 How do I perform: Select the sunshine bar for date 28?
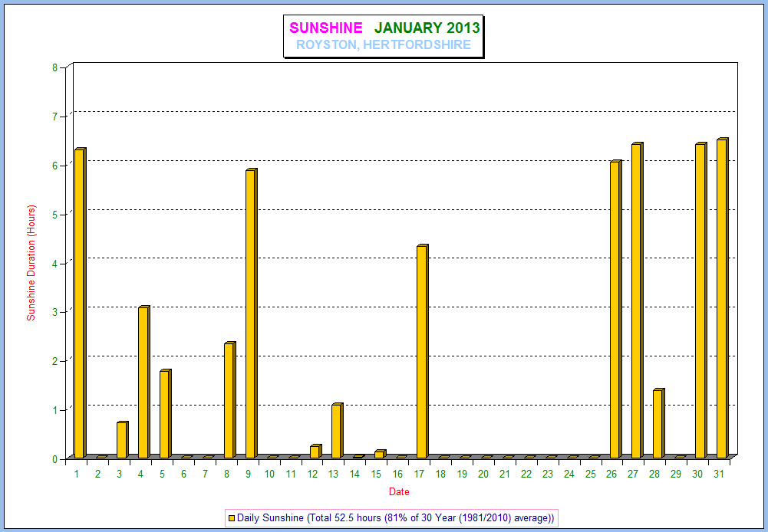pos(659,423)
